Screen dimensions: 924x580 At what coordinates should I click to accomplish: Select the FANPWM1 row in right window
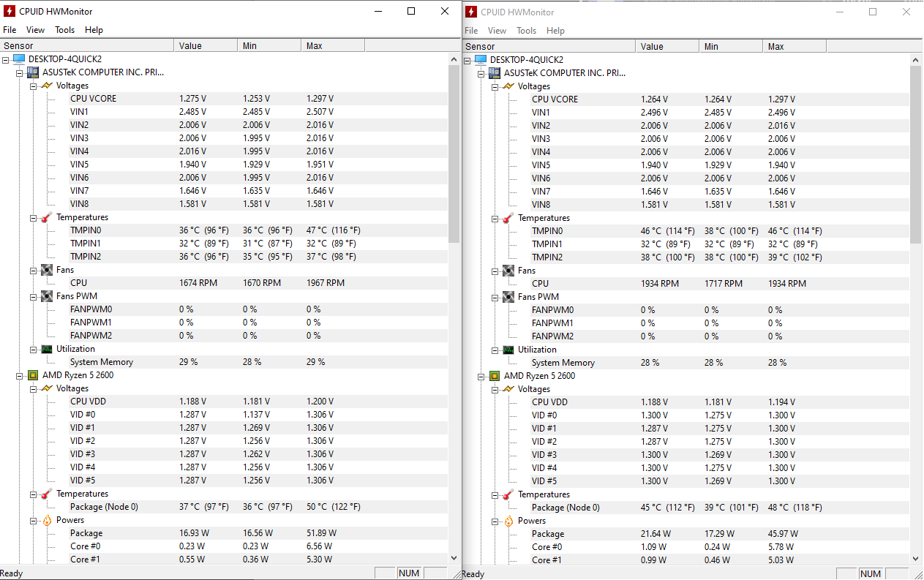720,323
